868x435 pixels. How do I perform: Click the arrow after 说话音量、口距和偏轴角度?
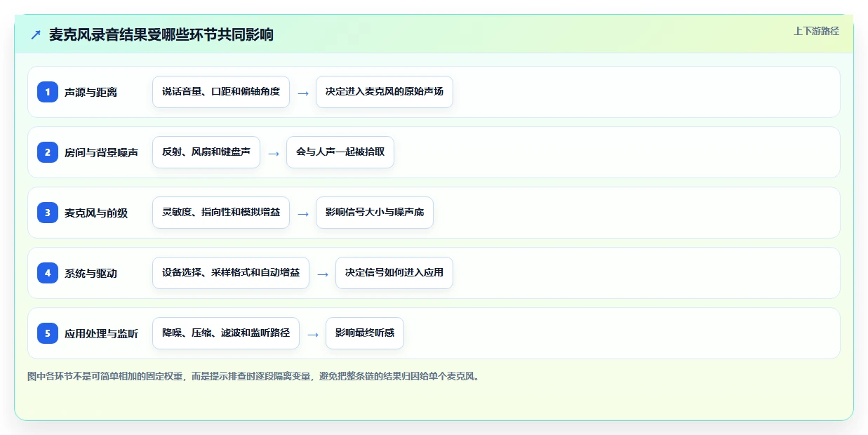pos(303,93)
